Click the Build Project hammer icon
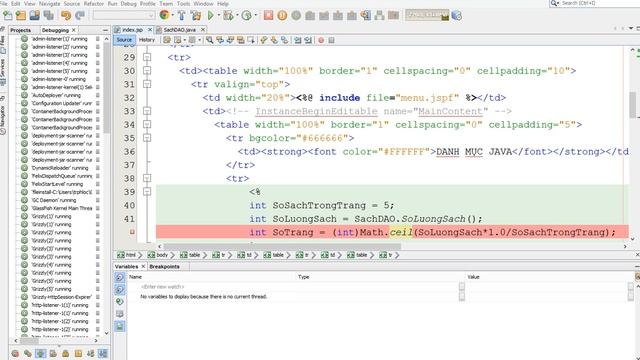 tap(182, 16)
